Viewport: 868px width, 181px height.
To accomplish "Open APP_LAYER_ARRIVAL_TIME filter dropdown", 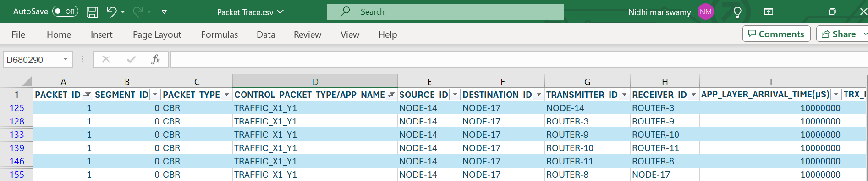I will (836, 95).
